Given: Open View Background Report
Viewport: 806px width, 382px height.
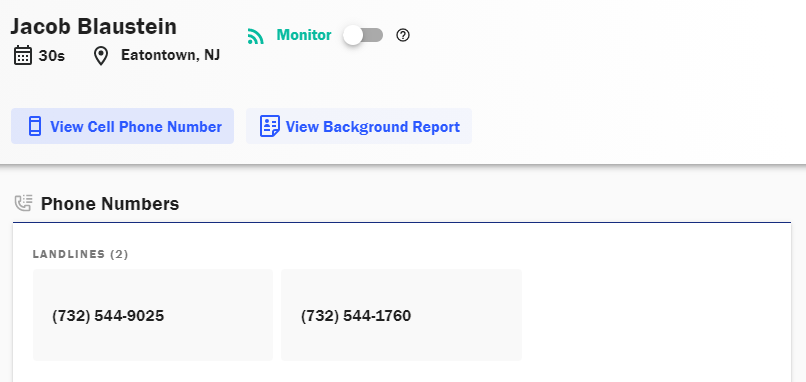Looking at the screenshot, I should tap(359, 126).
